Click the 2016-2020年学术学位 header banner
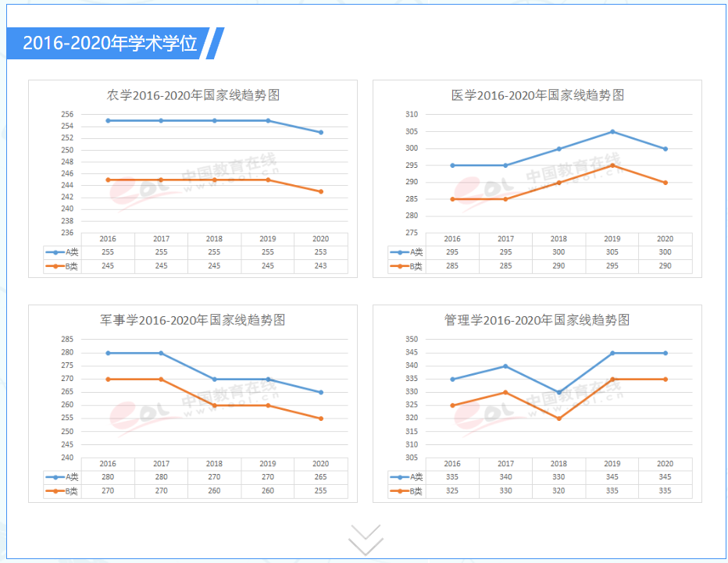This screenshot has width=728, height=563. (115, 43)
